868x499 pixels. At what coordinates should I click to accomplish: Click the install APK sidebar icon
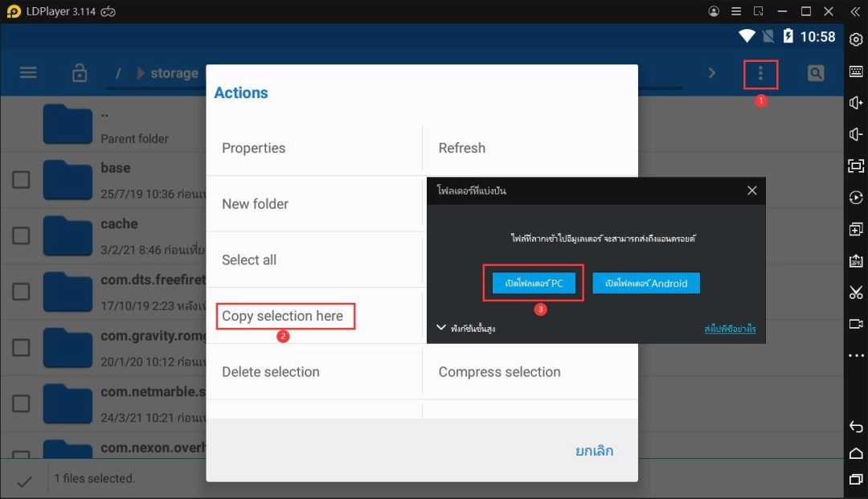pyautogui.click(x=856, y=260)
